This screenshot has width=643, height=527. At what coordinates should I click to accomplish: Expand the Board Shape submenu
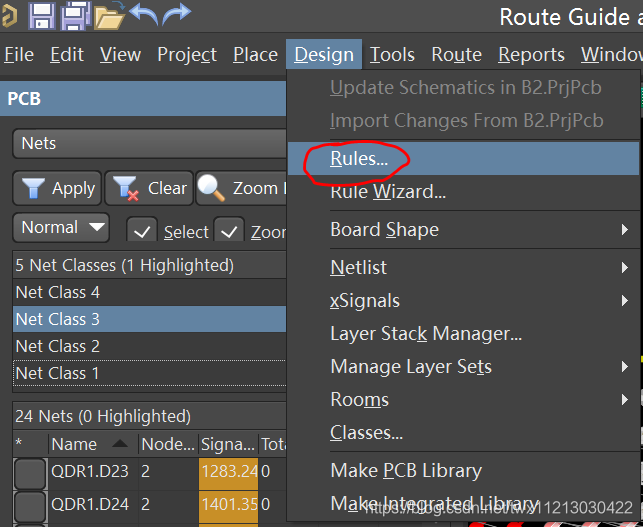pyautogui.click(x=463, y=229)
